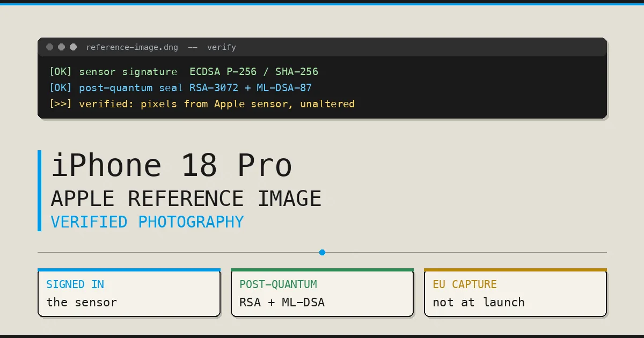Screen dimensions: 644x338
Task: Click the third gray terminal window dot
Action: [x=74, y=47]
